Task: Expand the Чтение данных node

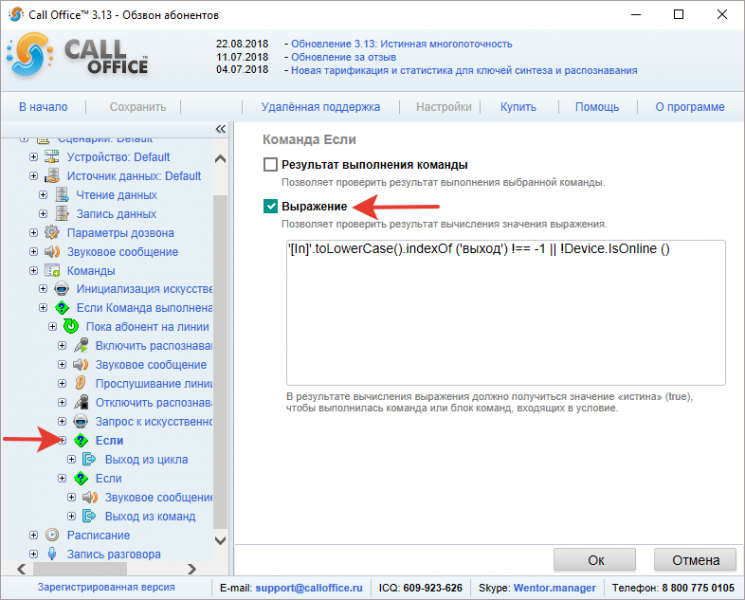Action: click(43, 195)
